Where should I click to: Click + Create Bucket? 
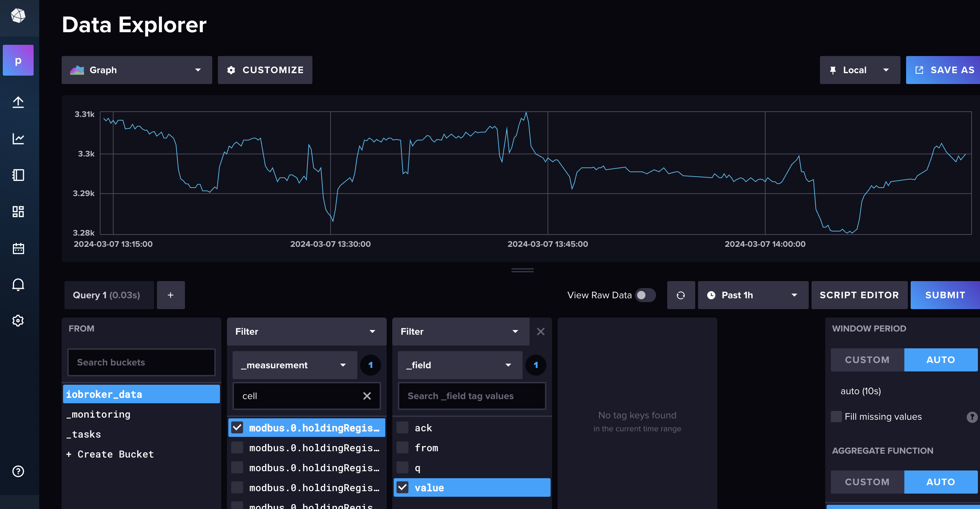(x=110, y=454)
